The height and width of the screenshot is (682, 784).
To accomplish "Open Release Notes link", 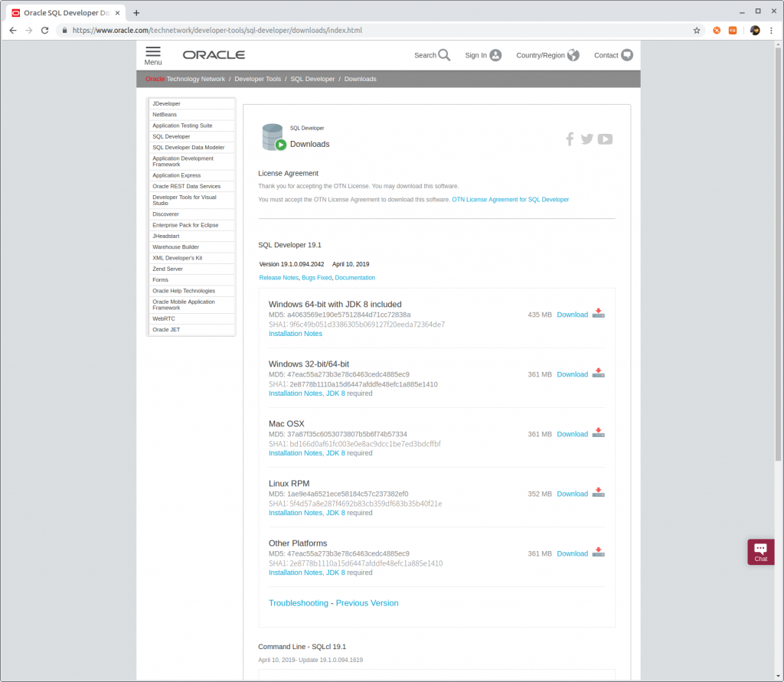I will coord(279,278).
